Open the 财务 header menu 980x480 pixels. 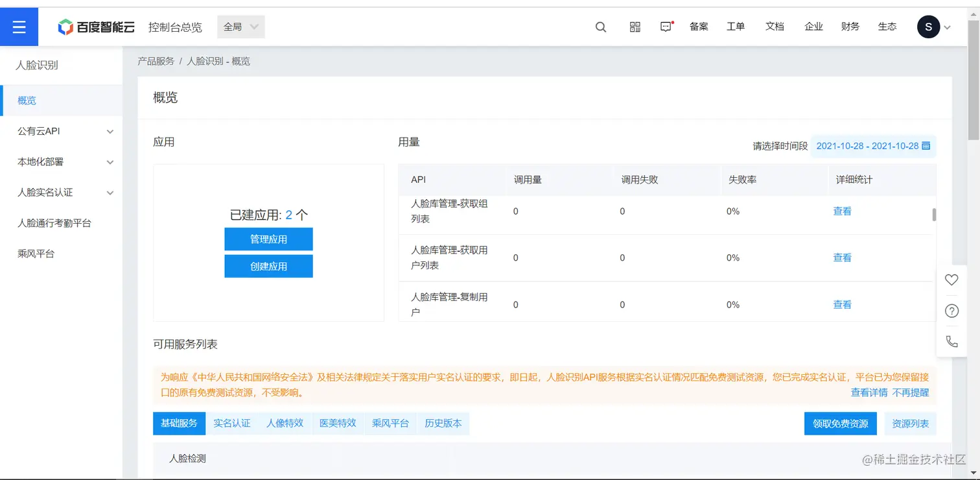(850, 27)
